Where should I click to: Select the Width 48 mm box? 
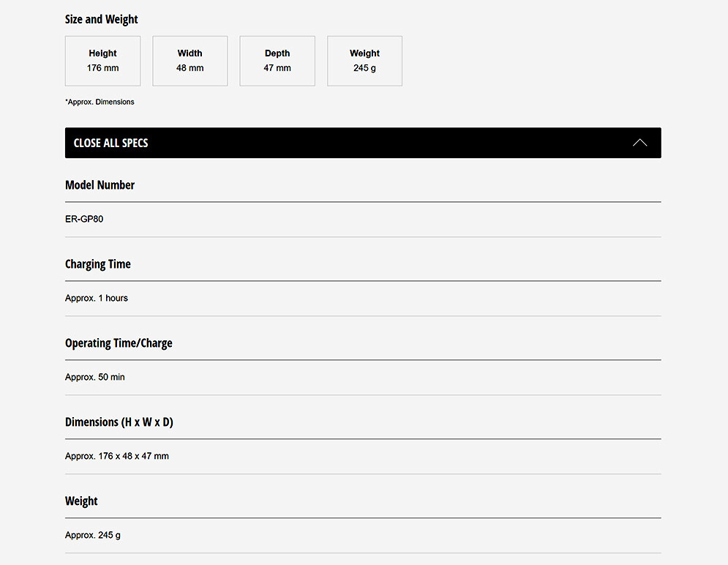190,61
